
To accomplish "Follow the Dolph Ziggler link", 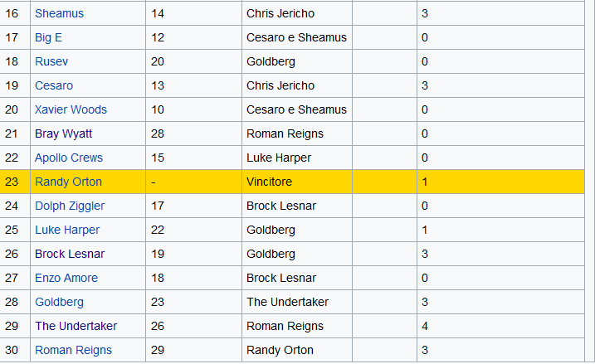I will 70,206.
